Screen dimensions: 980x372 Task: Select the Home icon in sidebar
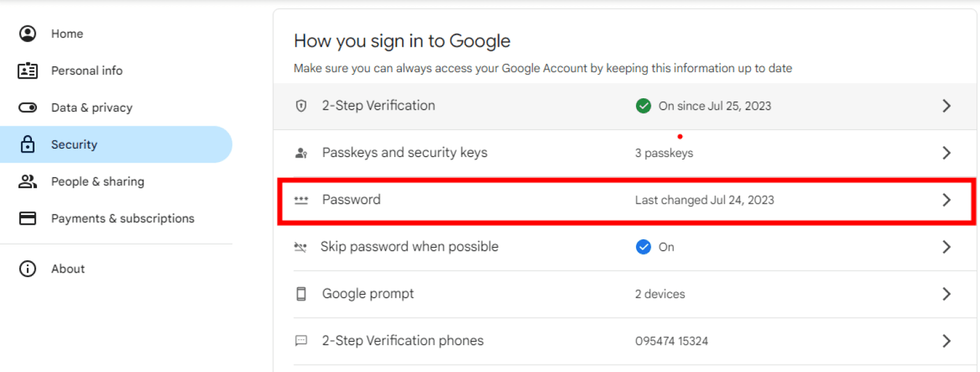(27, 33)
